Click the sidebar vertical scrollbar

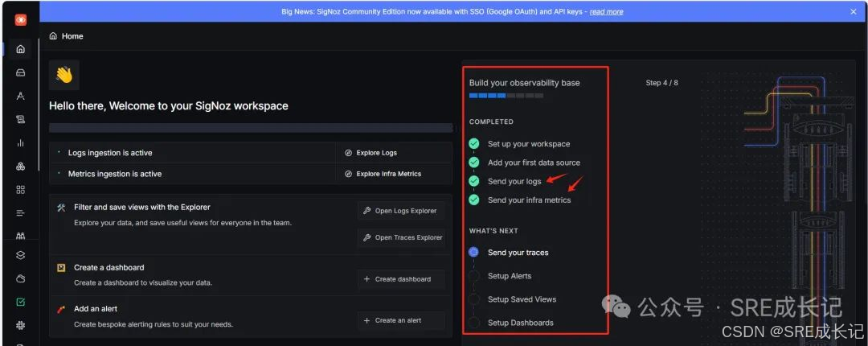point(39,105)
